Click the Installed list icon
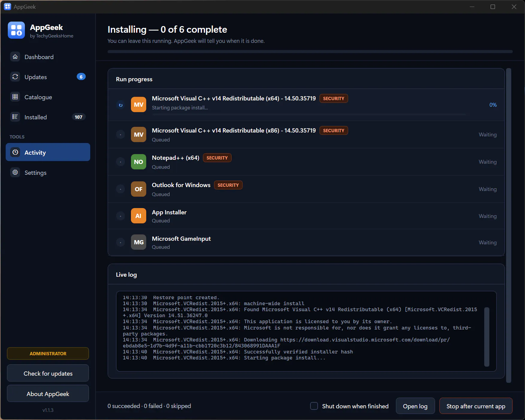This screenshot has height=420, width=525. pyautogui.click(x=15, y=117)
